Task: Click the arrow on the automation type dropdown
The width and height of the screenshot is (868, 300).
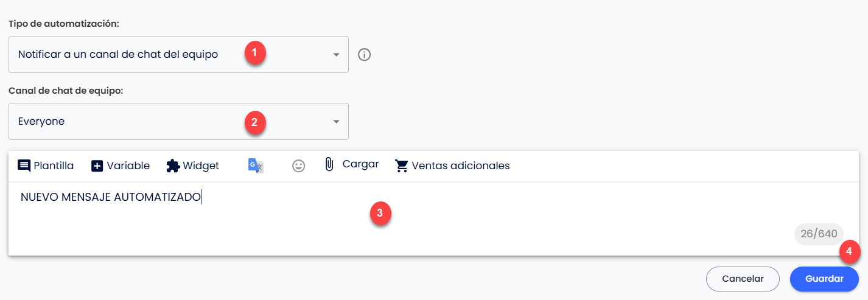Action: coord(336,55)
